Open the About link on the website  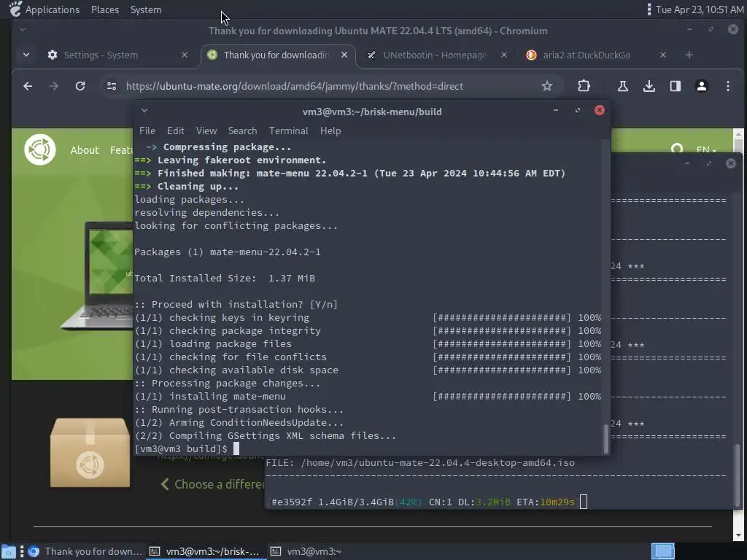tap(85, 150)
